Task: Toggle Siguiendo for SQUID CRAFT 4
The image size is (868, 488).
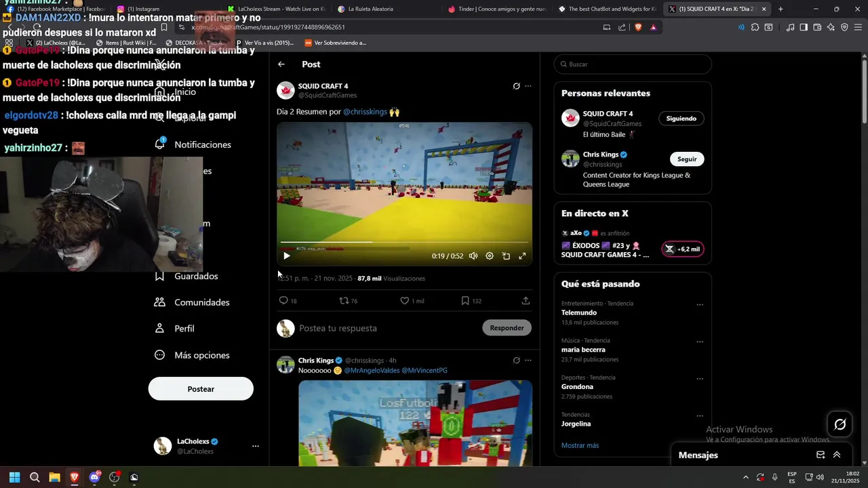Action: click(x=682, y=119)
